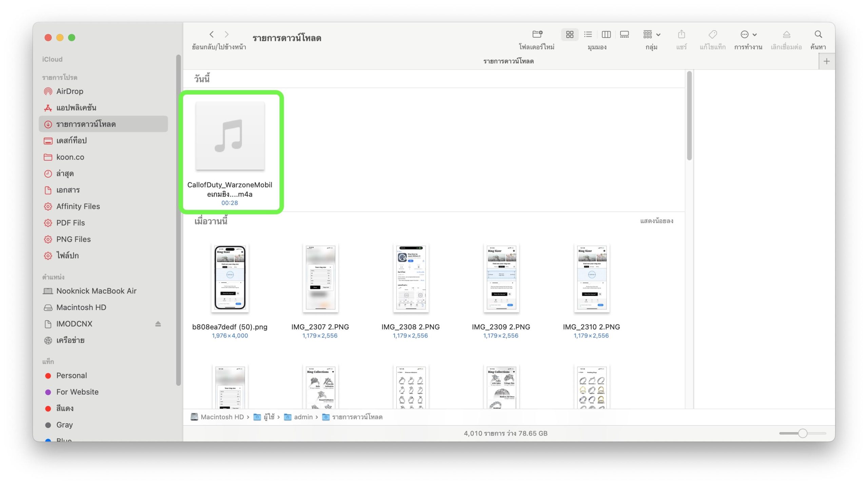The width and height of the screenshot is (868, 485).
Task: Click the Search magnifier icon
Action: click(818, 34)
